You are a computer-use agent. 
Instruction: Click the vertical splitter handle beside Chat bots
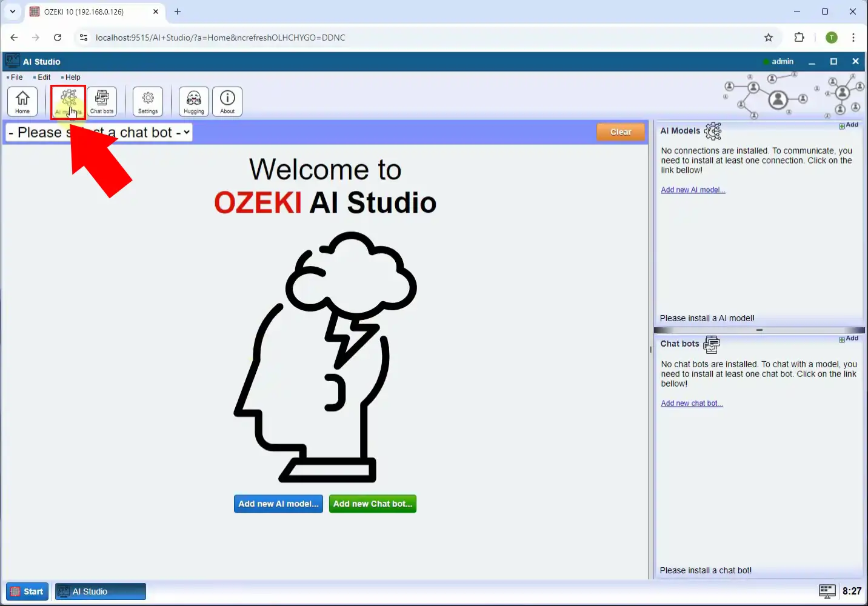(651, 350)
